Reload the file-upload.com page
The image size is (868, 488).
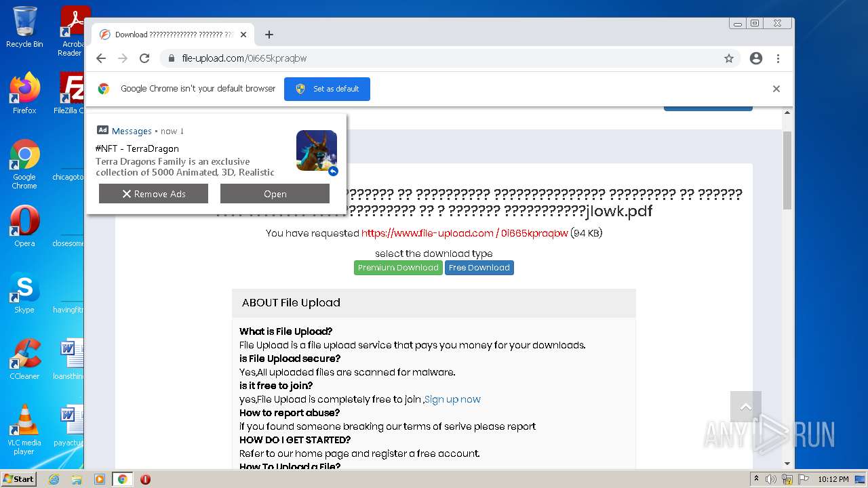coord(144,58)
